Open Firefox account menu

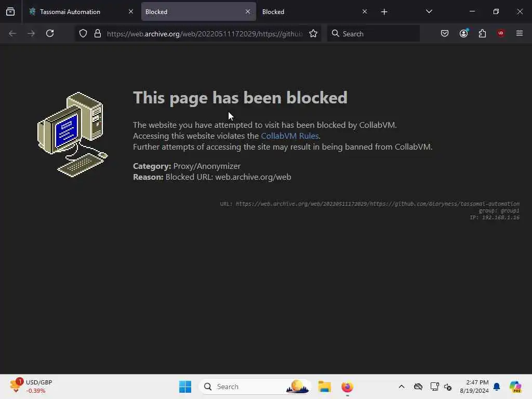click(x=463, y=33)
